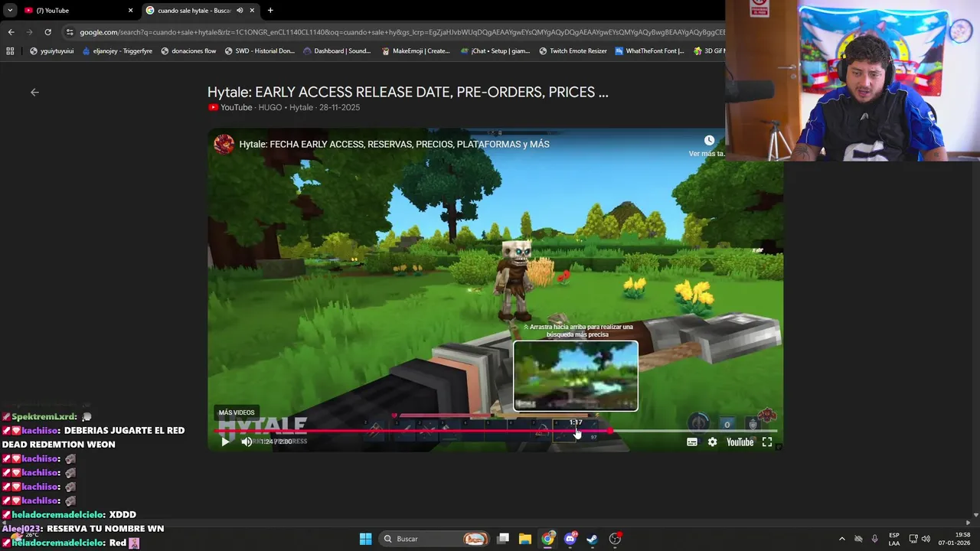Open the Chrome apps grid shortcut
This screenshot has height=551, width=980.
point(10,51)
